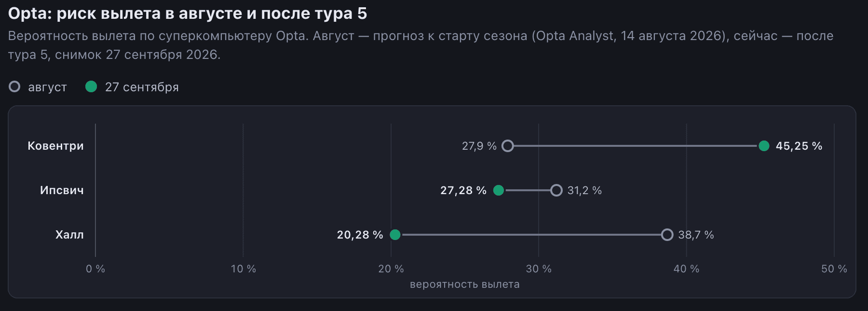Click the connecting line in the Халл row
The height and width of the screenshot is (311, 868).
[531, 235]
